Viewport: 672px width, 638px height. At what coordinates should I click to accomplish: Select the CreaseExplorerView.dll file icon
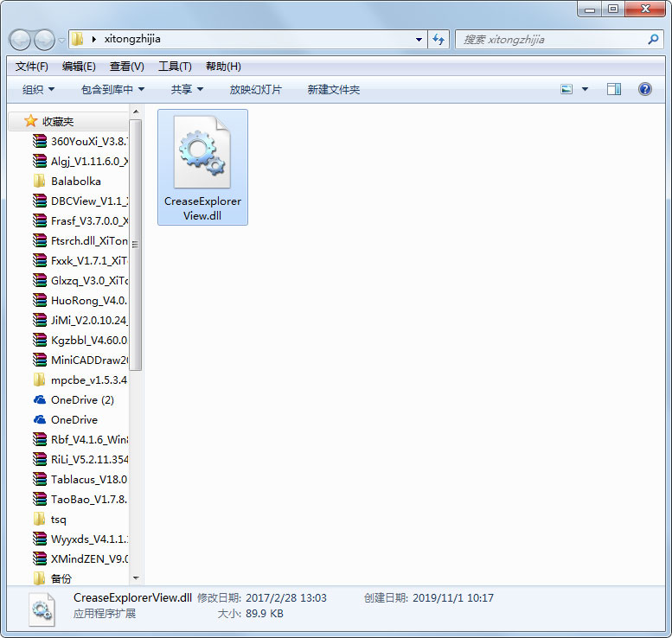click(x=202, y=152)
